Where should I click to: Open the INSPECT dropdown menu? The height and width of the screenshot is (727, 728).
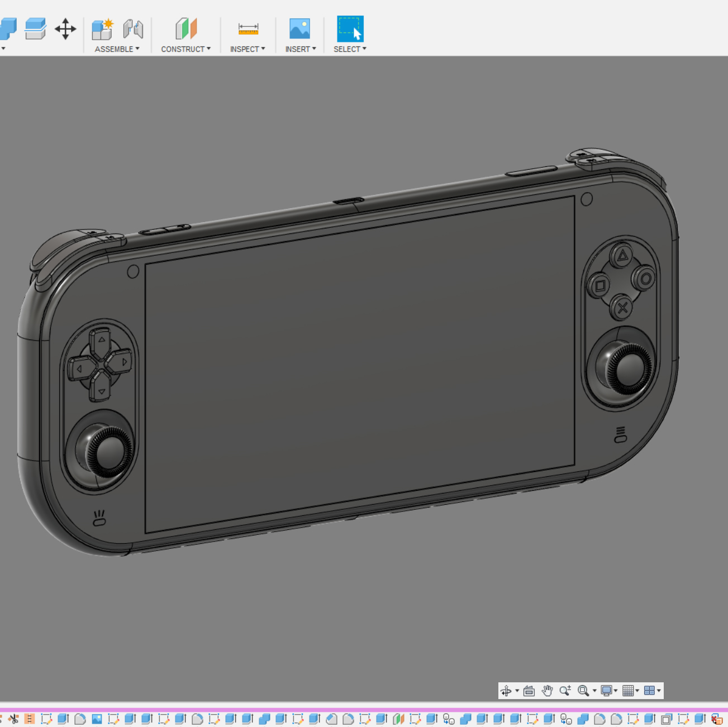coord(248,49)
